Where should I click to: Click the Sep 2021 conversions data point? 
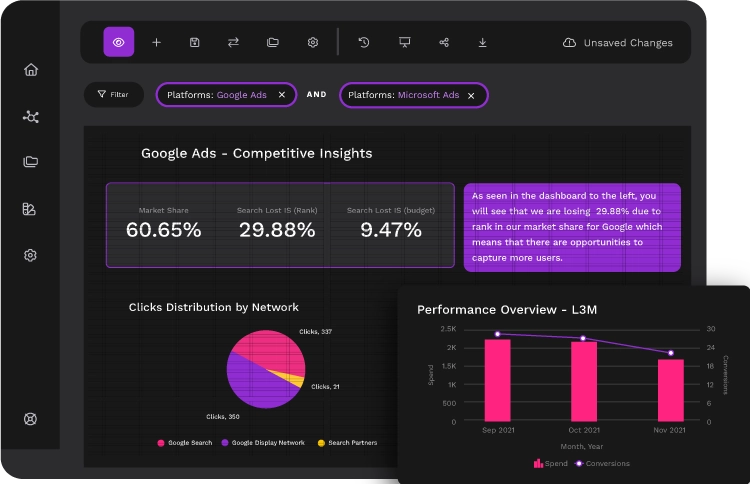click(497, 334)
